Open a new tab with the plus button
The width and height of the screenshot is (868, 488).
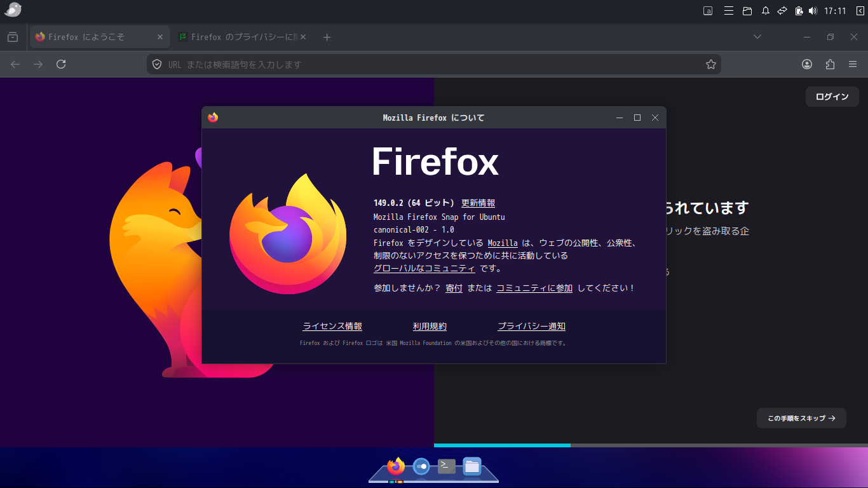pyautogui.click(x=327, y=37)
